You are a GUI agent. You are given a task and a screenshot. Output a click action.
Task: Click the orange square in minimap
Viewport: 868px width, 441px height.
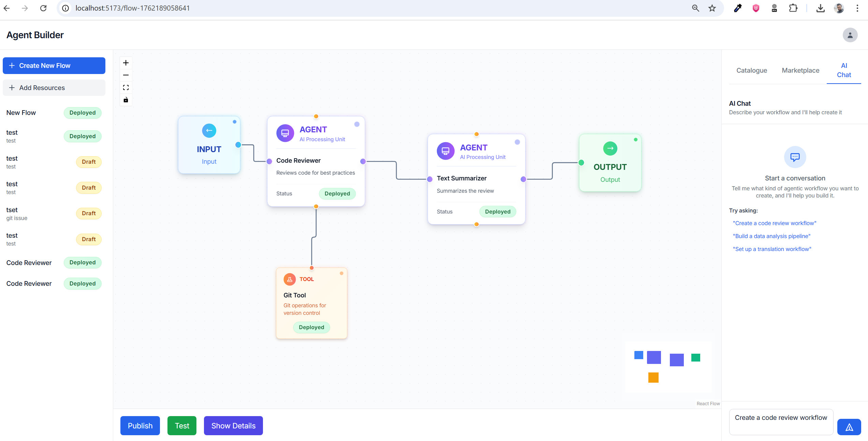tap(653, 378)
